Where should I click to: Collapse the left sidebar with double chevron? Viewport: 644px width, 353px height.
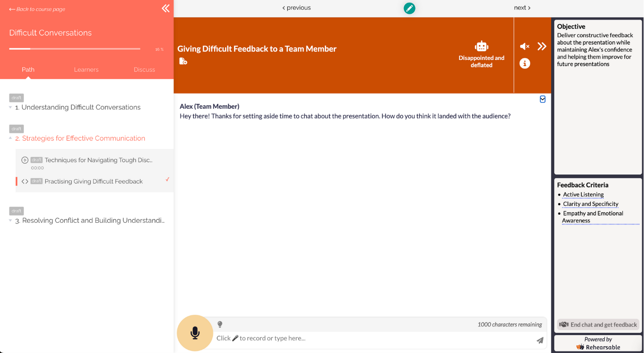click(x=165, y=8)
